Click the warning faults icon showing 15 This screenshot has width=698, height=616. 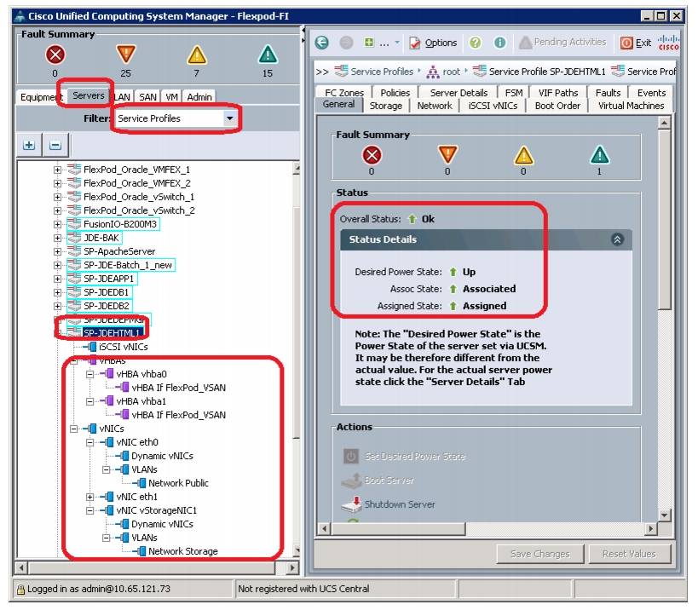(x=268, y=55)
